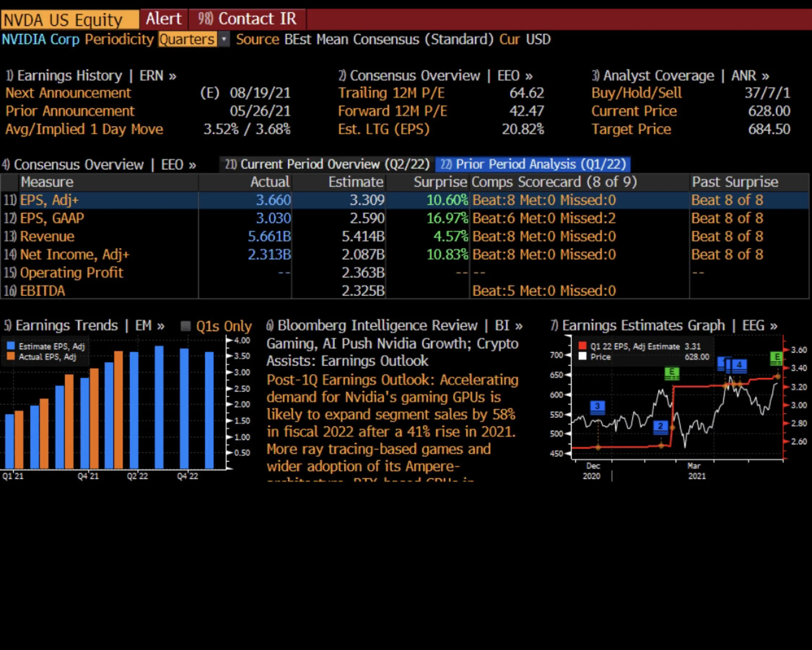
Task: Click the Alert button
Action: [164, 19]
